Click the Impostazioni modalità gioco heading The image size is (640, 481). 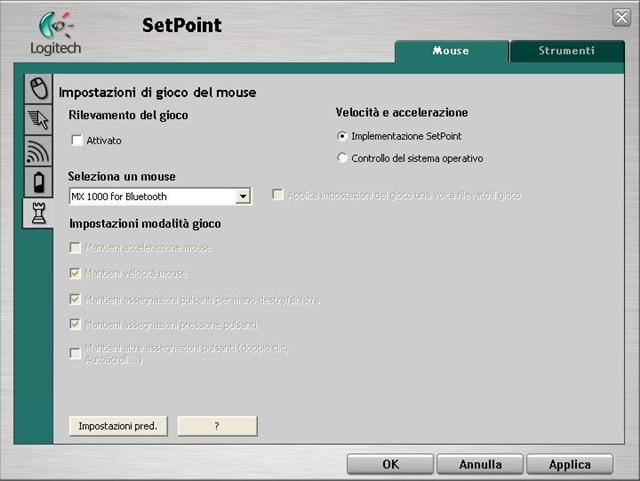coord(145,224)
